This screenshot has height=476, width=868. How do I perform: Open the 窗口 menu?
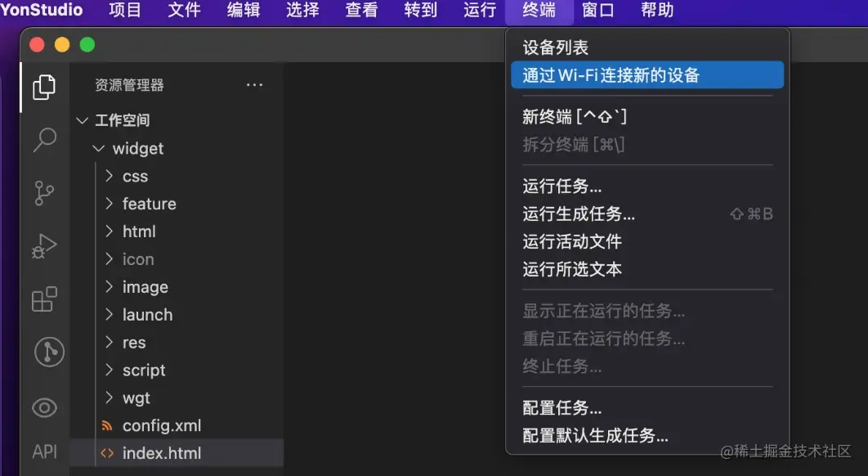click(x=598, y=10)
